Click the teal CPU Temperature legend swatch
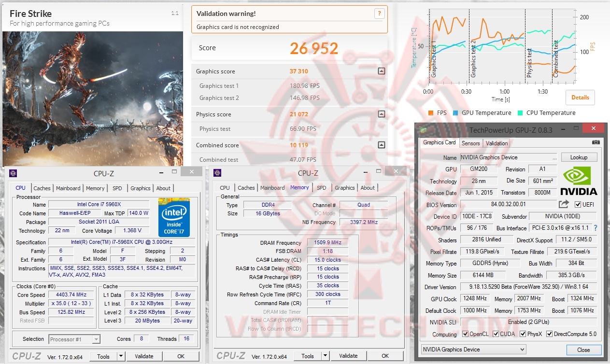 (x=520, y=113)
